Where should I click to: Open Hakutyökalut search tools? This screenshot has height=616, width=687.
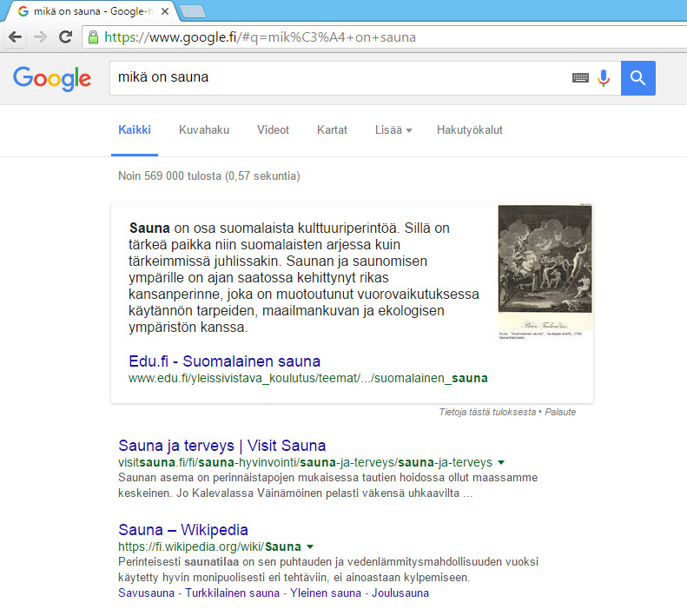point(470,129)
